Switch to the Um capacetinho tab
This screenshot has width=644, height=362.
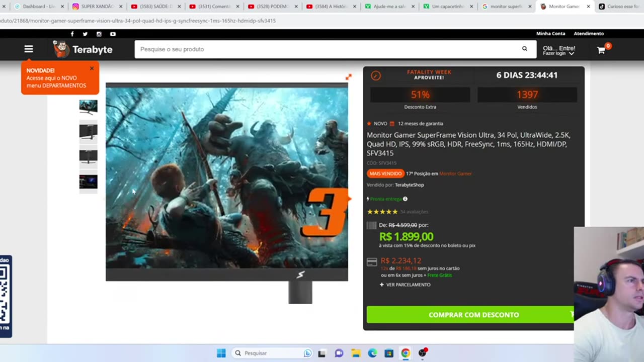(448, 7)
